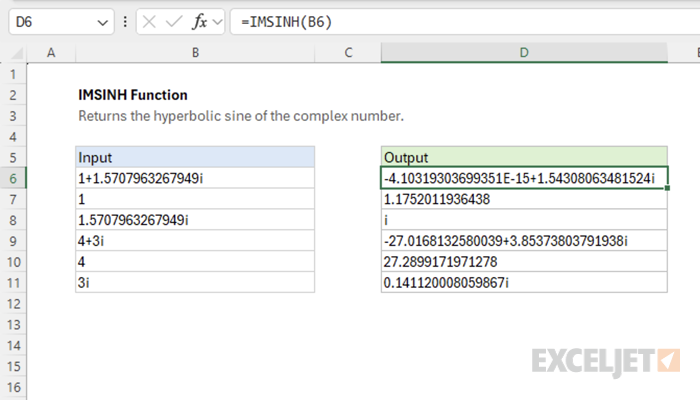Select row 2 header
This screenshot has width=700, height=400.
click(13, 95)
